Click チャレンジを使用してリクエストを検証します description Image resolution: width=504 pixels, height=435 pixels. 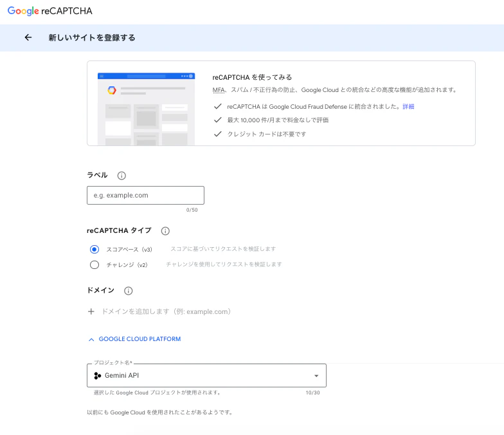[x=224, y=264]
